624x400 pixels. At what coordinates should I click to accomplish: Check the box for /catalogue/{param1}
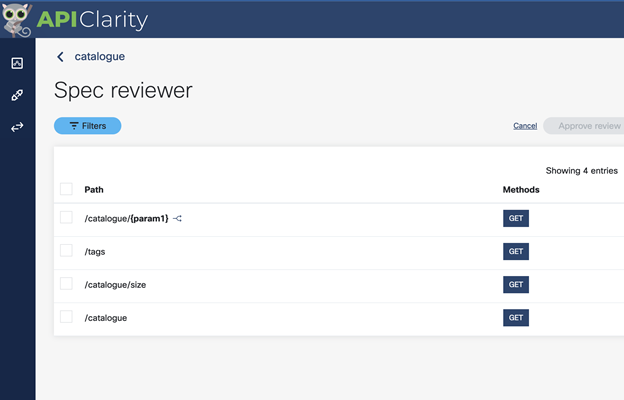tap(66, 218)
